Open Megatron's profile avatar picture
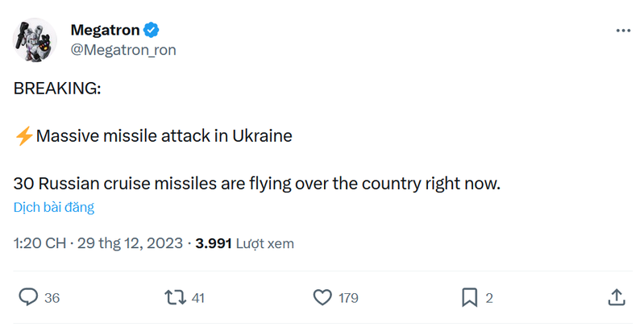Viewport: 644px width, 331px height. coord(35,39)
